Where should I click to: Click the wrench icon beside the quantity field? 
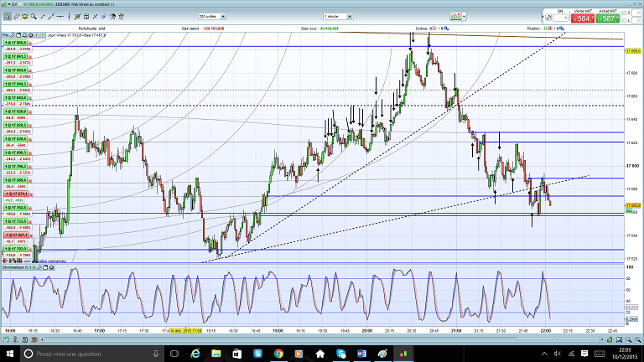pyautogui.click(x=548, y=18)
